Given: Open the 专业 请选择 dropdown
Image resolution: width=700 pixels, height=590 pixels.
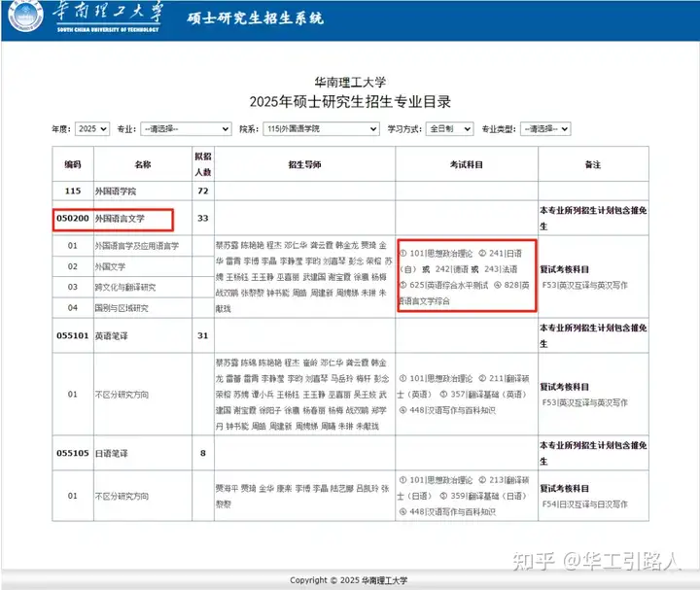Looking at the screenshot, I should 186,129.
